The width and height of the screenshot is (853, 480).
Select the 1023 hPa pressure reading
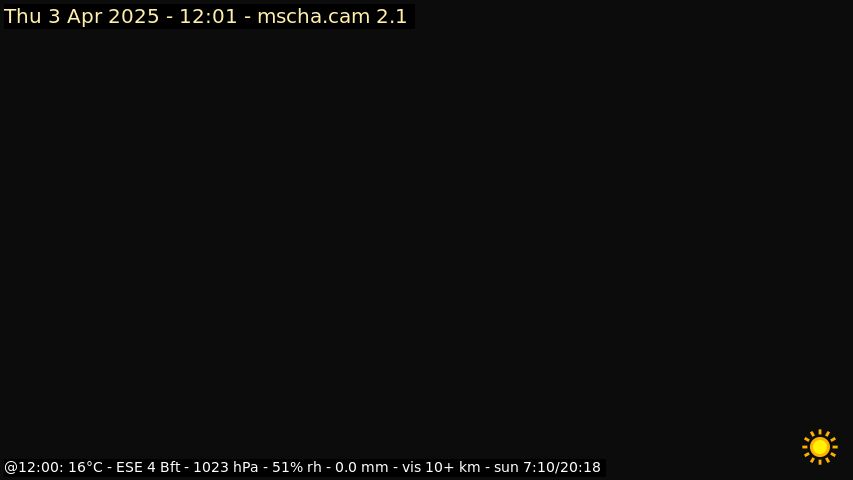[x=226, y=467]
